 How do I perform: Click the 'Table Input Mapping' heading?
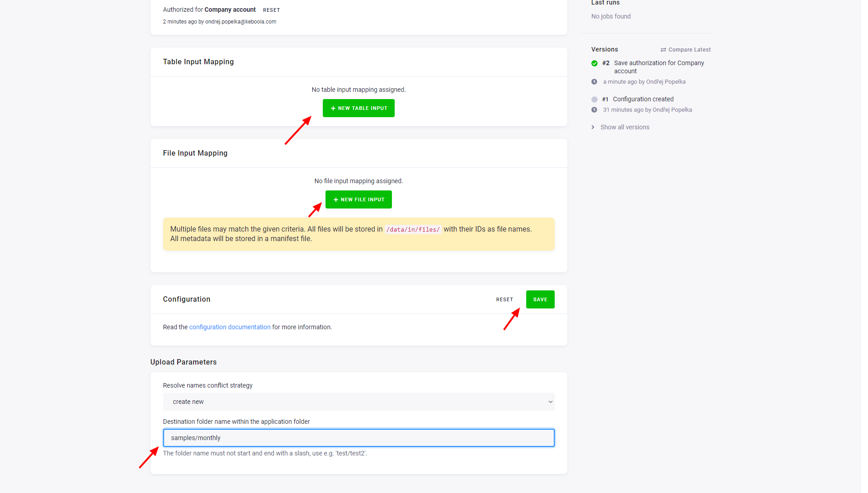(x=198, y=62)
